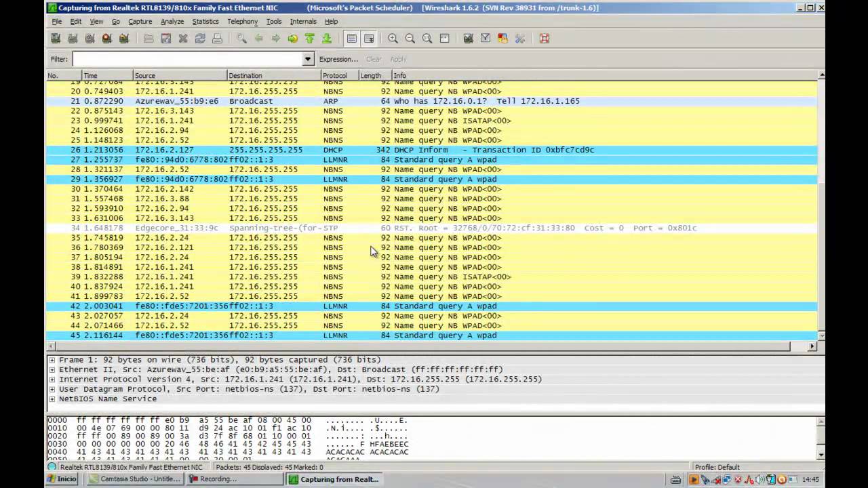Image resolution: width=868 pixels, height=488 pixels.
Task: Close this capture file icon
Action: click(x=182, y=39)
